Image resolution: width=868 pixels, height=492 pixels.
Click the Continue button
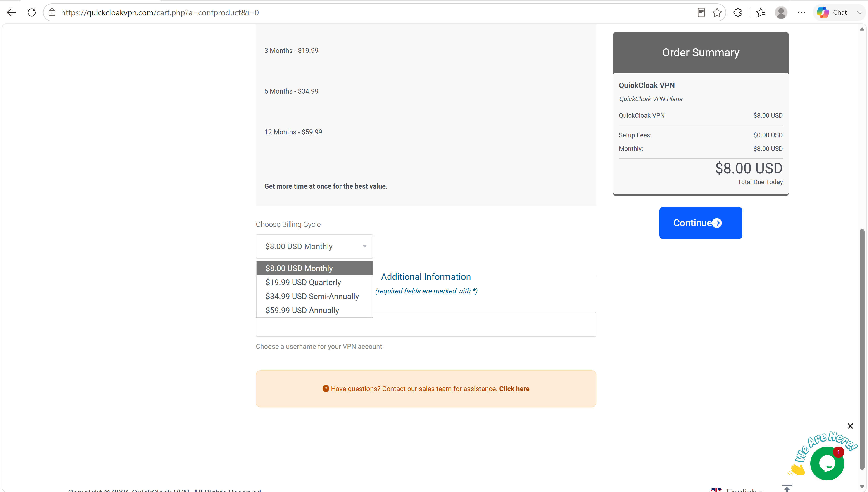click(x=701, y=223)
